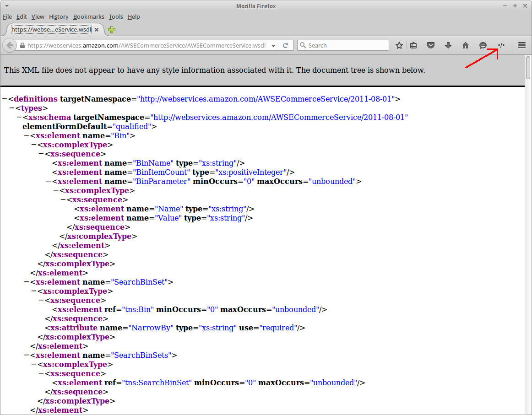Open the Edit menu
This screenshot has height=415, width=532.
[x=22, y=16]
